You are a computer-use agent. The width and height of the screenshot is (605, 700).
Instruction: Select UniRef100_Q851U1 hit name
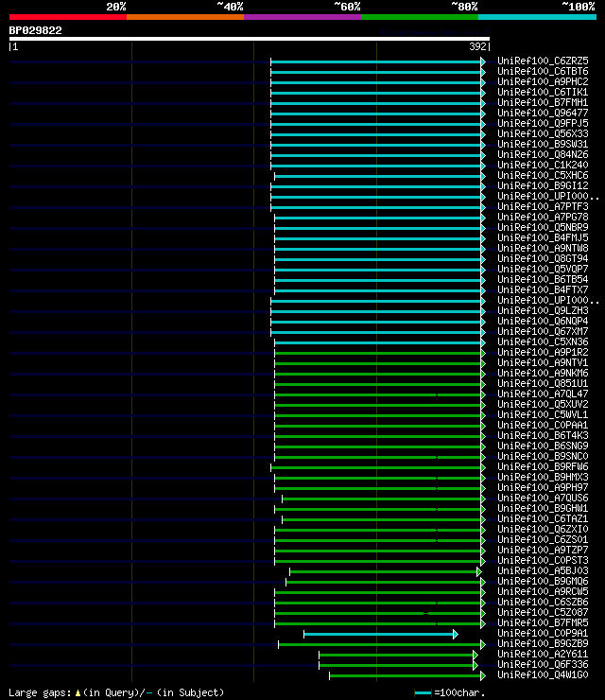coord(543,384)
